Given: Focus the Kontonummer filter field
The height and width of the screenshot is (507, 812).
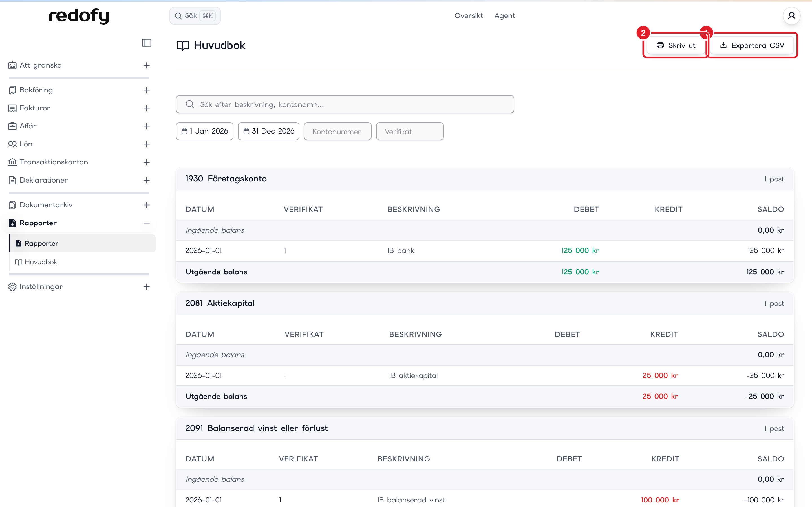Looking at the screenshot, I should (337, 132).
